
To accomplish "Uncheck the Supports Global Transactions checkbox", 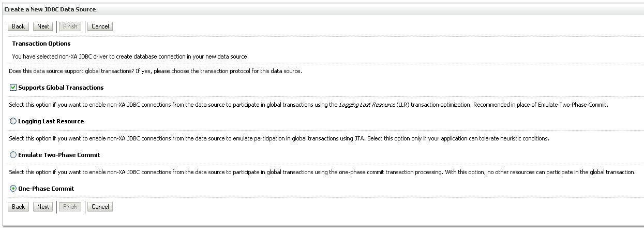I will point(13,88).
